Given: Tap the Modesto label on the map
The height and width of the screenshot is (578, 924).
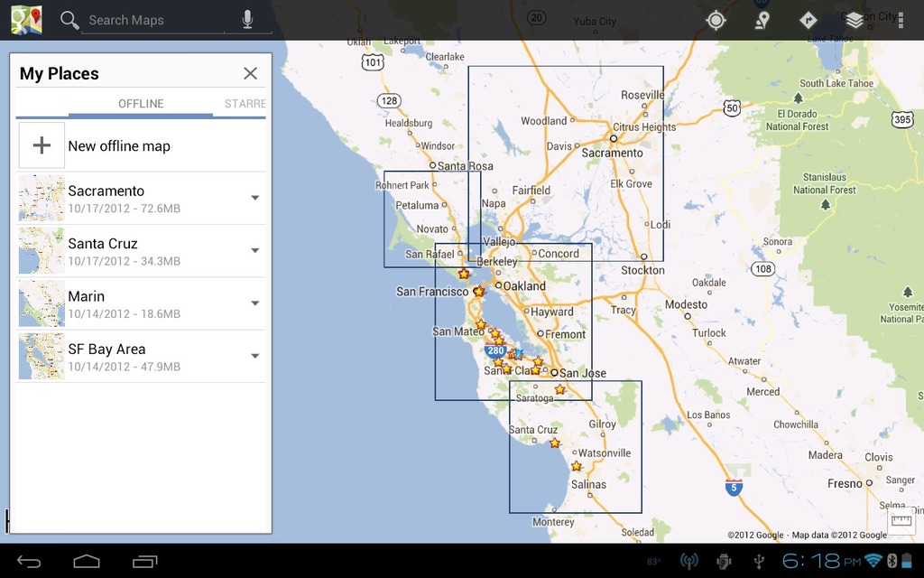Looking at the screenshot, I should [x=686, y=304].
